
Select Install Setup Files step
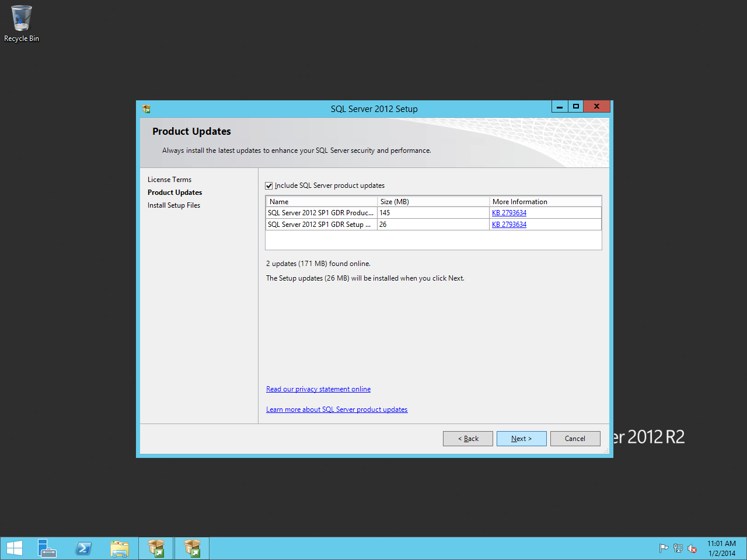click(174, 205)
